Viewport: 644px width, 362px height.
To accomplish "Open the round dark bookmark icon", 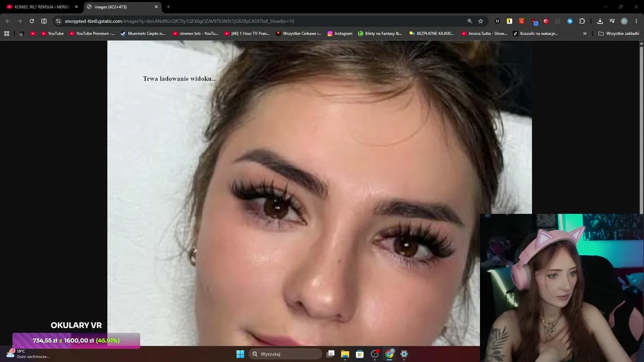I will coord(21,34).
